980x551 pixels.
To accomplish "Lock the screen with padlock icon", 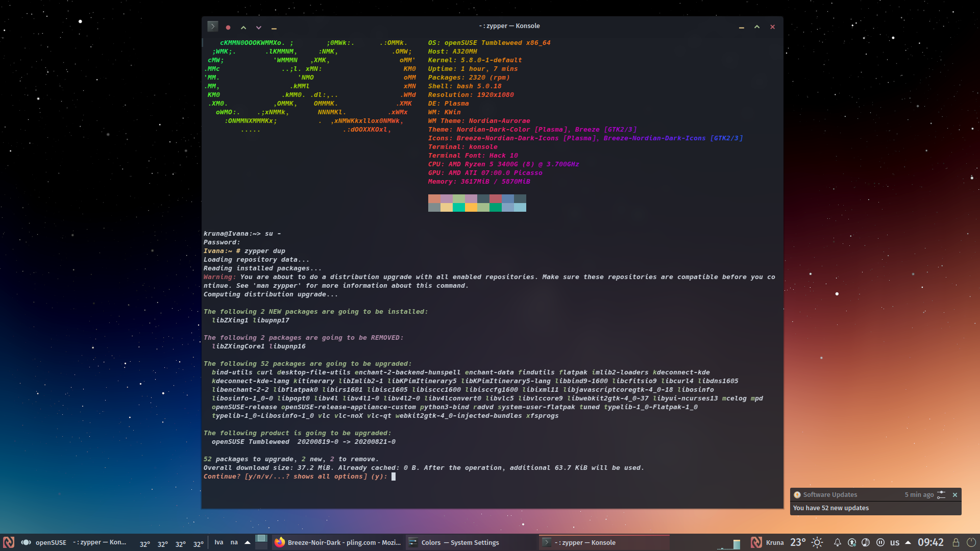I will pos(956,542).
